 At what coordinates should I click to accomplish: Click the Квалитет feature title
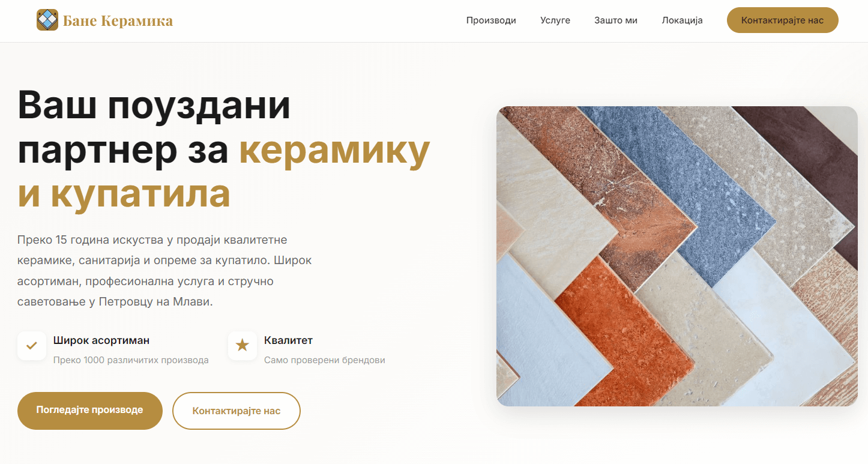tap(288, 340)
